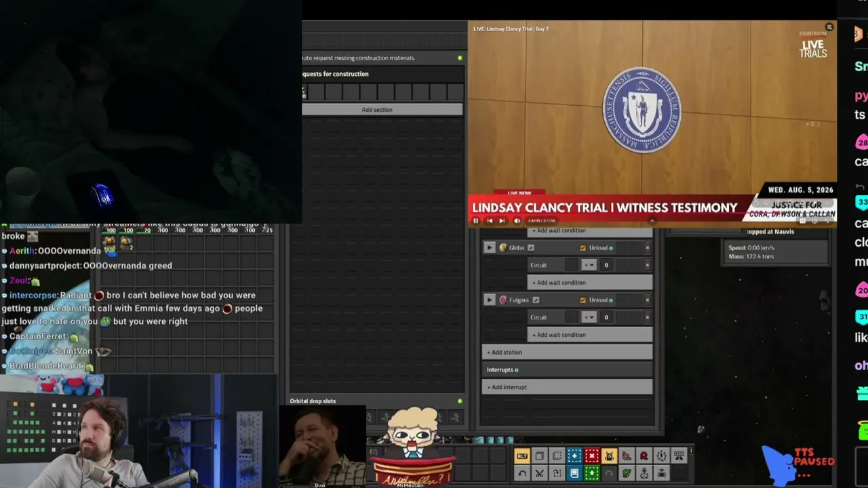Select the blue blueprint tool
This screenshot has height=488, width=868.
click(x=574, y=456)
